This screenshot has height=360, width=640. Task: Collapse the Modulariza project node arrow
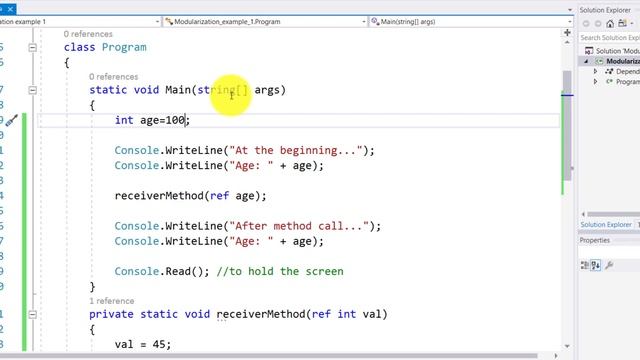[587, 61]
